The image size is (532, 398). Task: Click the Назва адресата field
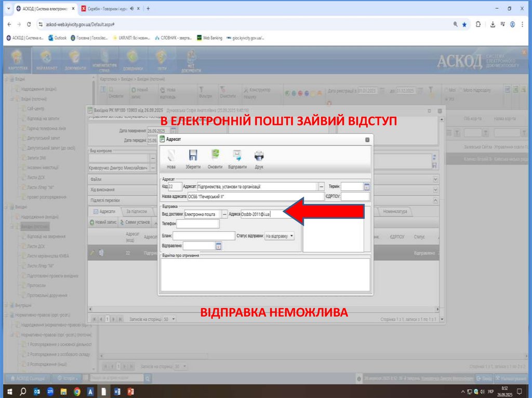tap(256, 196)
